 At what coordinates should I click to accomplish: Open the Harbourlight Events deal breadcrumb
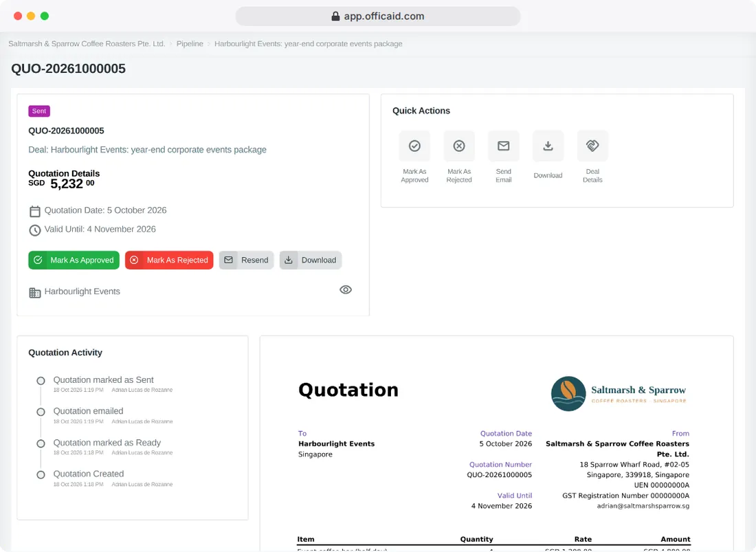[x=308, y=43]
